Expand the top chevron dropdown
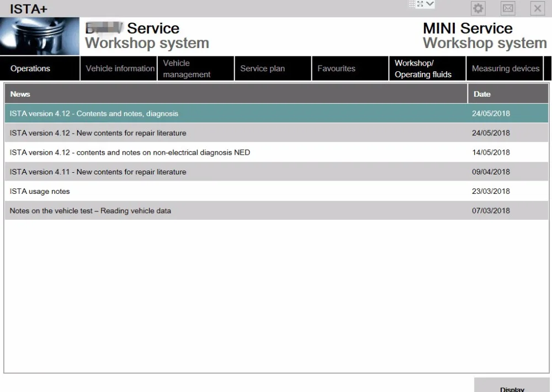Viewport: 552px width, 392px height. click(430, 4)
